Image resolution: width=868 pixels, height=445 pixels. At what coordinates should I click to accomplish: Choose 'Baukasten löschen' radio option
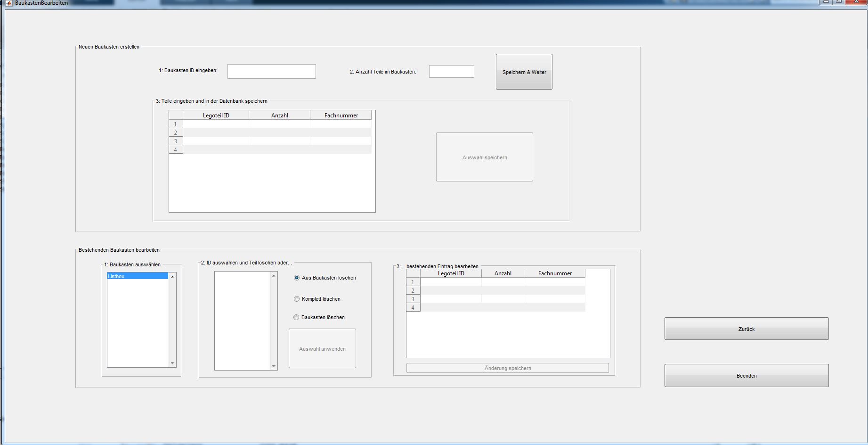click(x=297, y=317)
